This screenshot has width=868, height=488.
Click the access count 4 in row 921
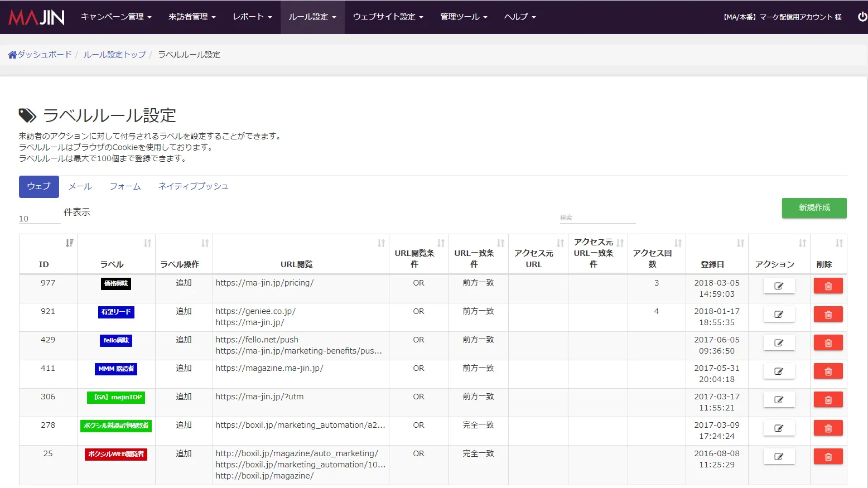[657, 311]
